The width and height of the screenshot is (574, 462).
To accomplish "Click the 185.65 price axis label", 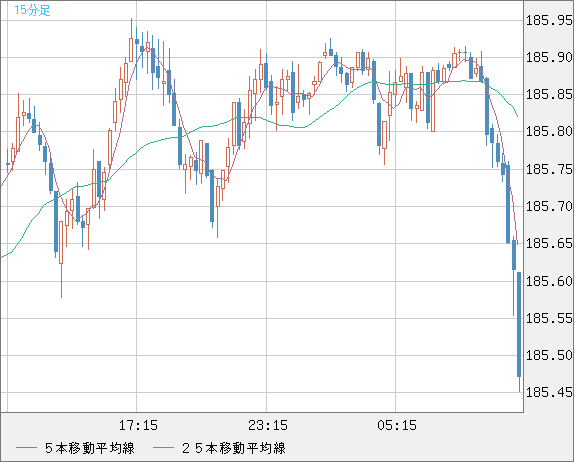I will click(x=549, y=243).
